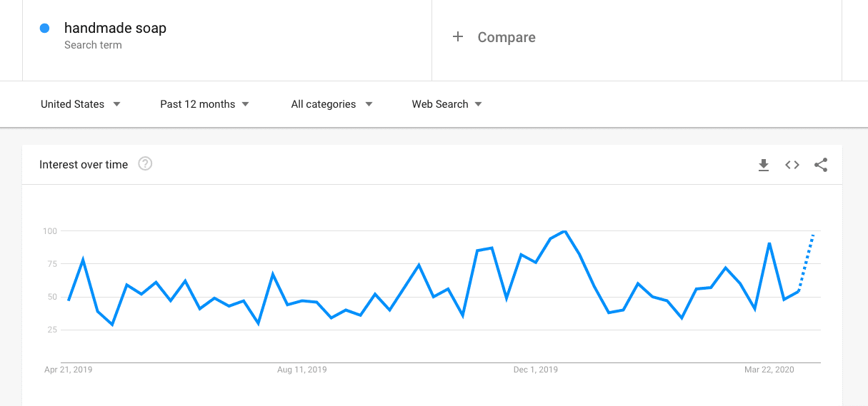Select the Dec 1, 2019 axis label
Viewport: 868px width, 406px height.
point(536,370)
